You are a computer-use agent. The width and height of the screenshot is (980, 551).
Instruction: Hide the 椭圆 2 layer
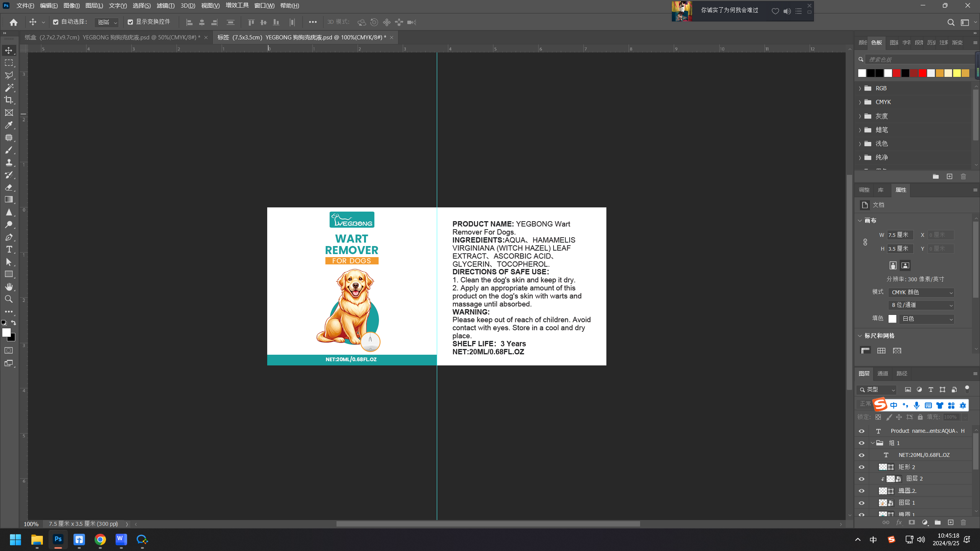click(x=861, y=491)
